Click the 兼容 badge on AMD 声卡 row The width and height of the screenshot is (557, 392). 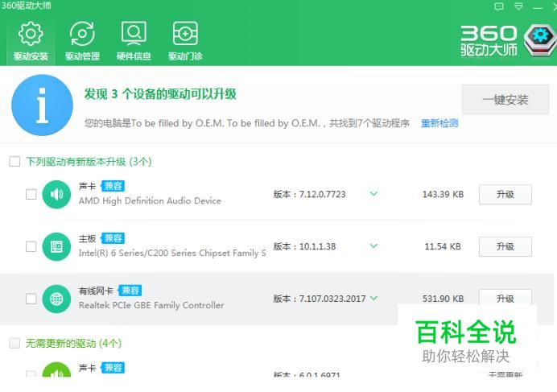tap(113, 186)
